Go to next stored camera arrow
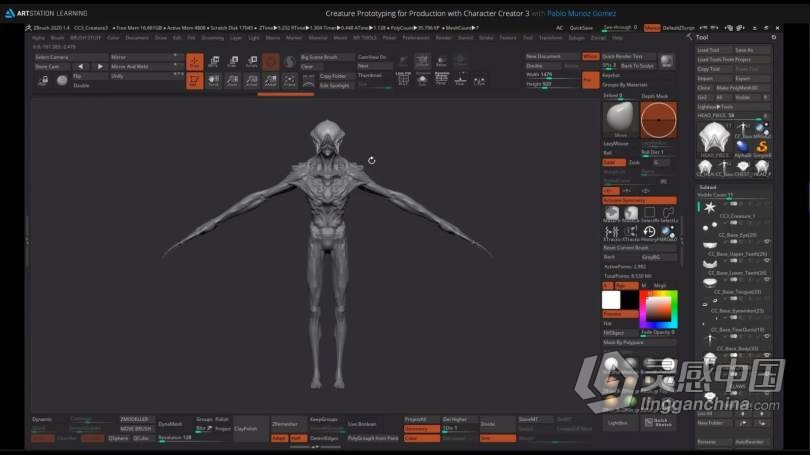 coord(100,67)
